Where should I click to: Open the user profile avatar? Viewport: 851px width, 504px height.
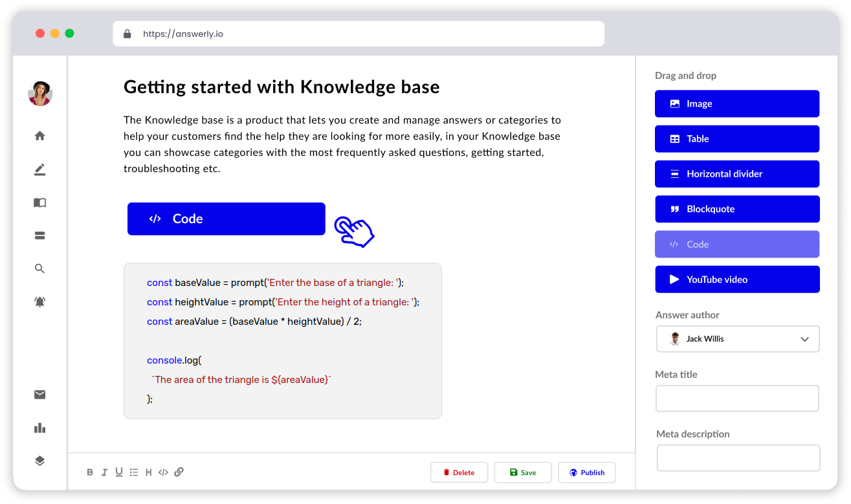(40, 94)
